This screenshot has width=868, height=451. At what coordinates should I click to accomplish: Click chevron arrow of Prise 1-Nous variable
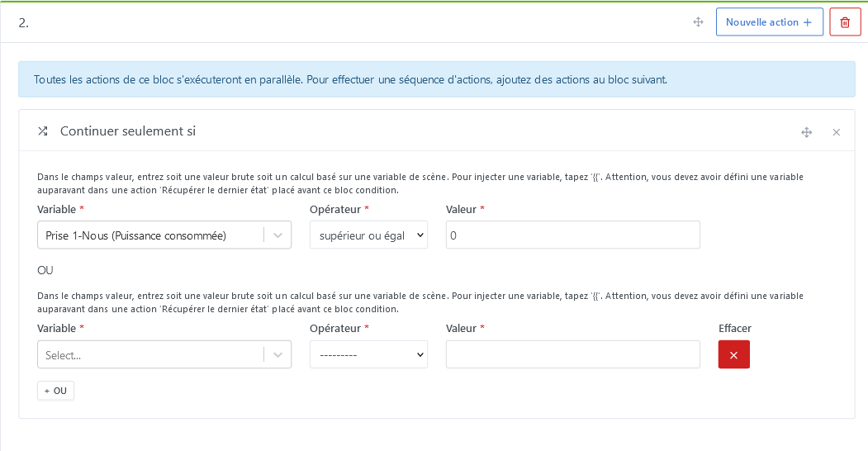(x=277, y=235)
